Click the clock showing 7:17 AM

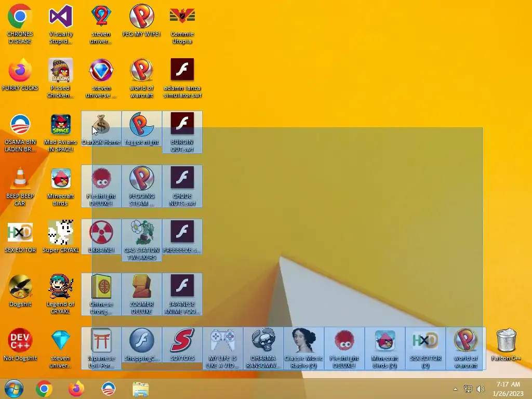click(x=508, y=384)
